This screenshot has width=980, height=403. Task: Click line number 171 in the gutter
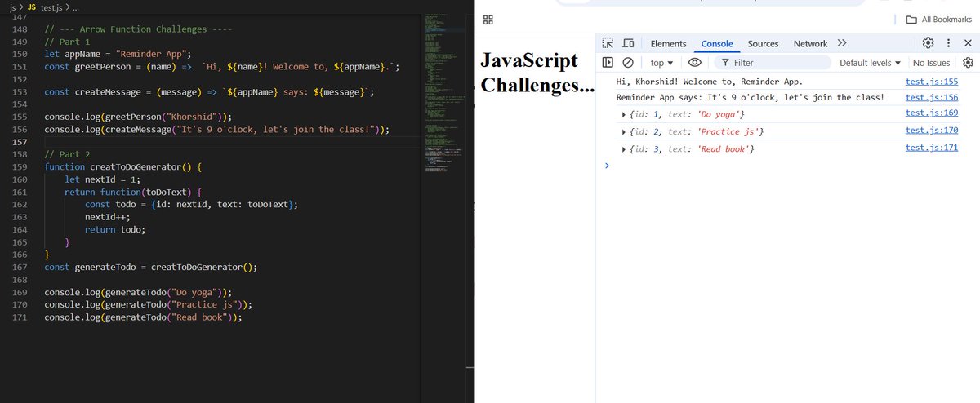pyautogui.click(x=21, y=317)
